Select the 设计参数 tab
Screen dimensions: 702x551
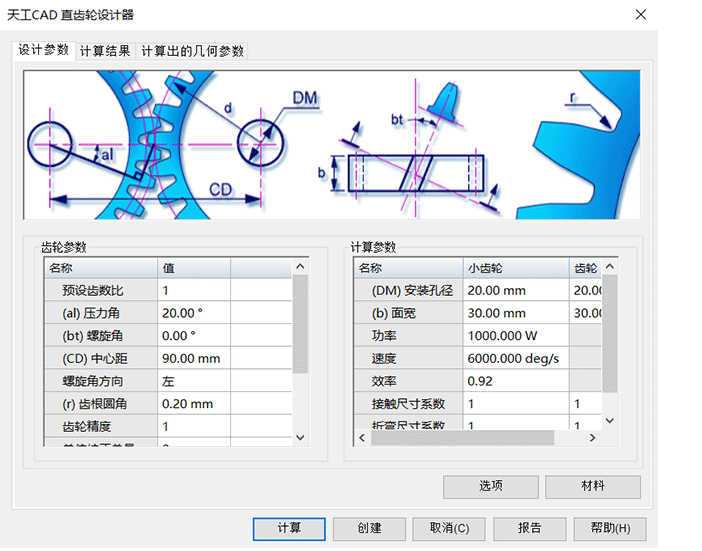tap(43, 50)
